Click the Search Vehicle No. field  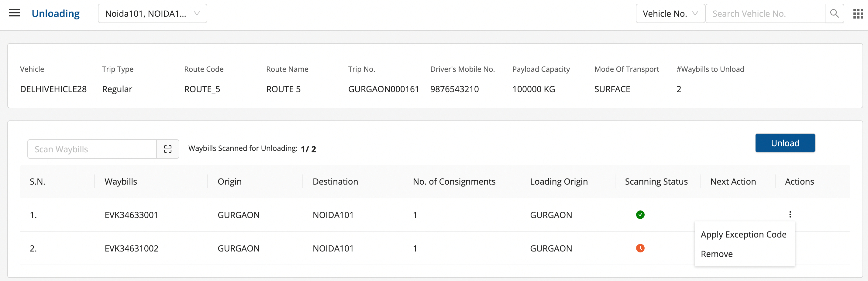tap(765, 13)
